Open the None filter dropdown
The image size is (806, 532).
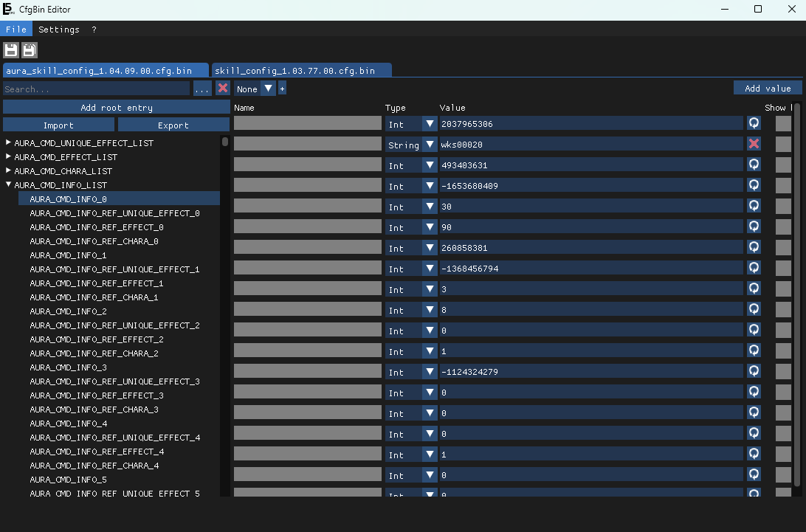269,89
